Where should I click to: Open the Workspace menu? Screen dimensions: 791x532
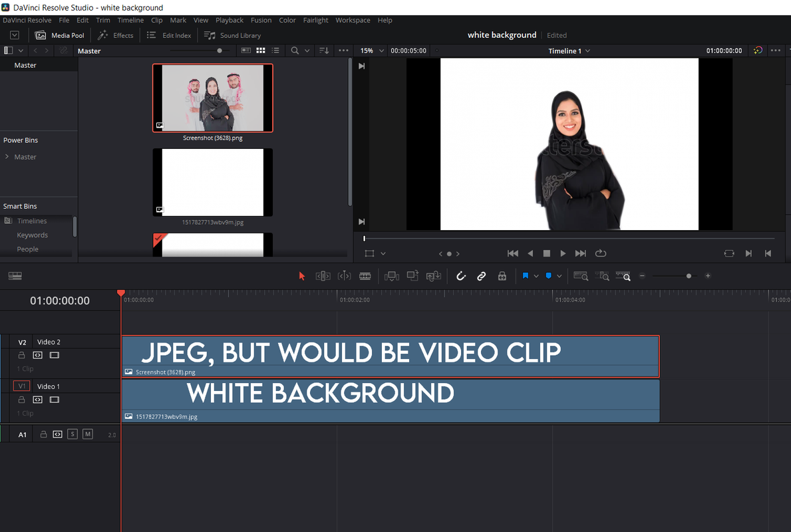(x=353, y=20)
